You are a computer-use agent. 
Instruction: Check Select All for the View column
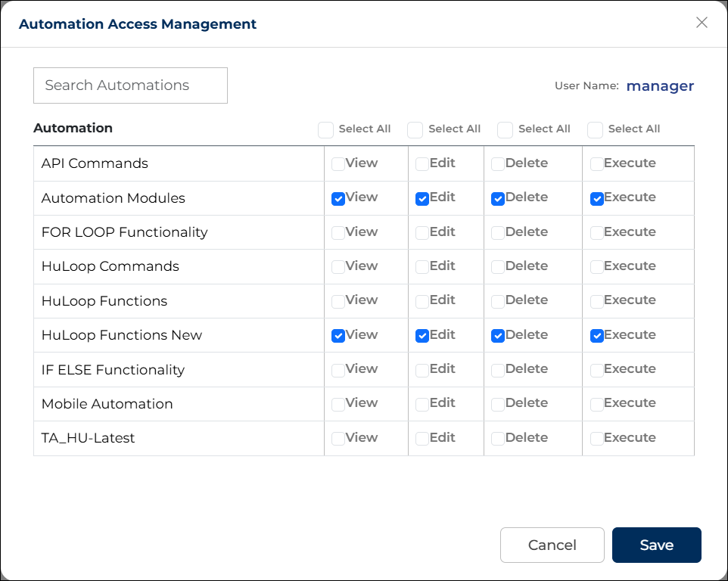point(325,130)
